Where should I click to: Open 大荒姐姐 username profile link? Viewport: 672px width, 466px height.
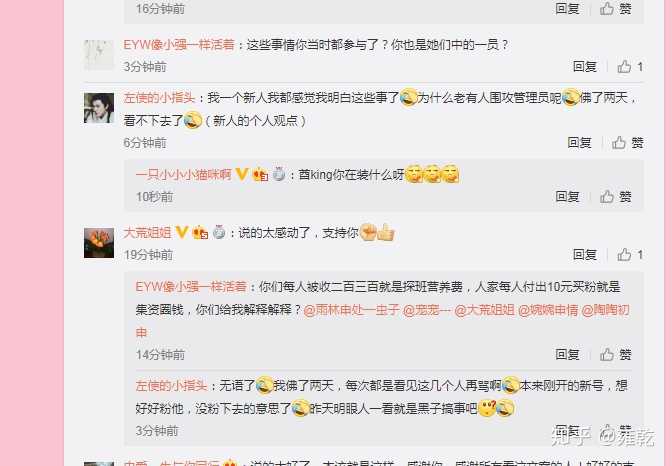(x=147, y=233)
